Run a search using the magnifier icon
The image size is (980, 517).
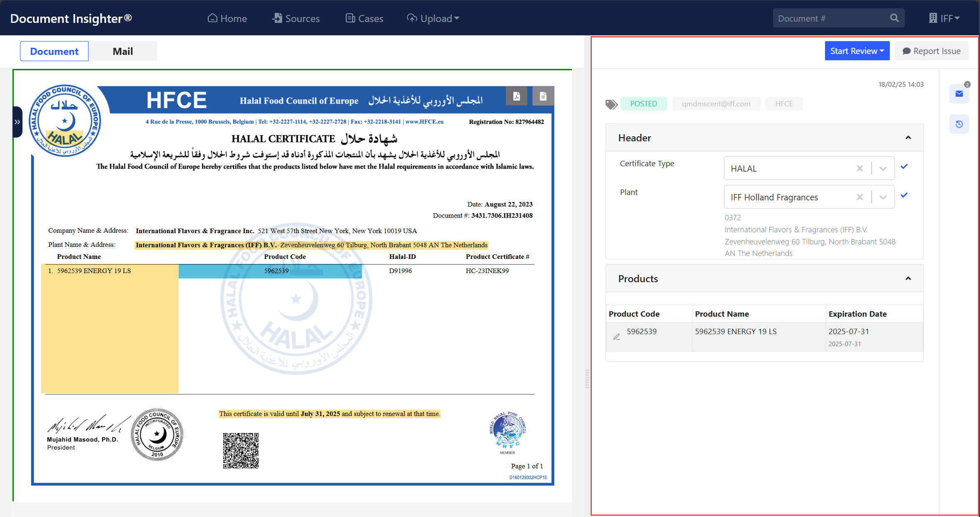click(x=894, y=18)
